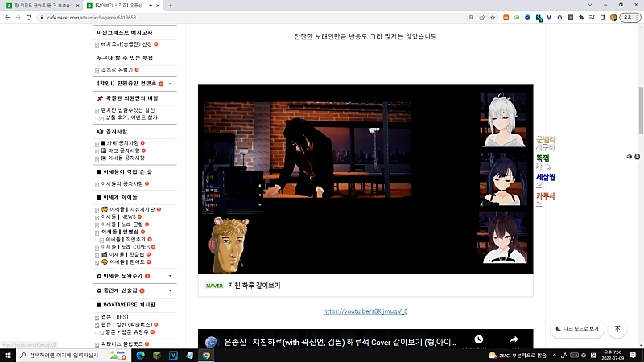Toggle the browser side panel

tap(602, 18)
